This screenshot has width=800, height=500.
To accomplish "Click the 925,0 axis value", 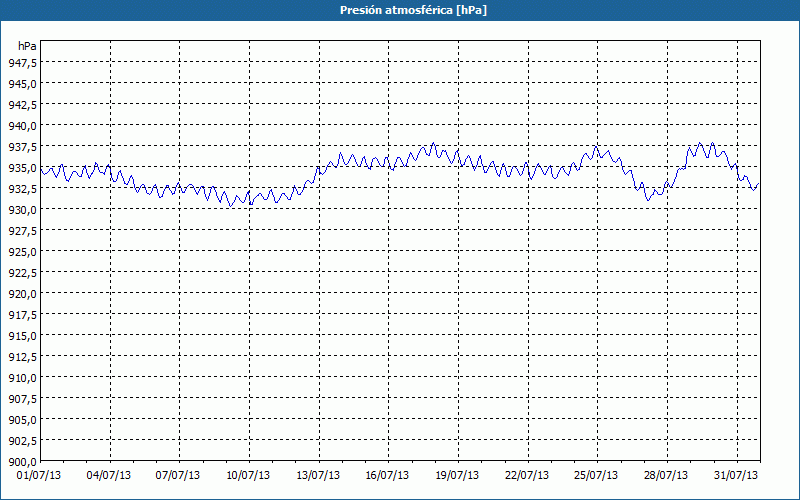I will click(22, 252).
